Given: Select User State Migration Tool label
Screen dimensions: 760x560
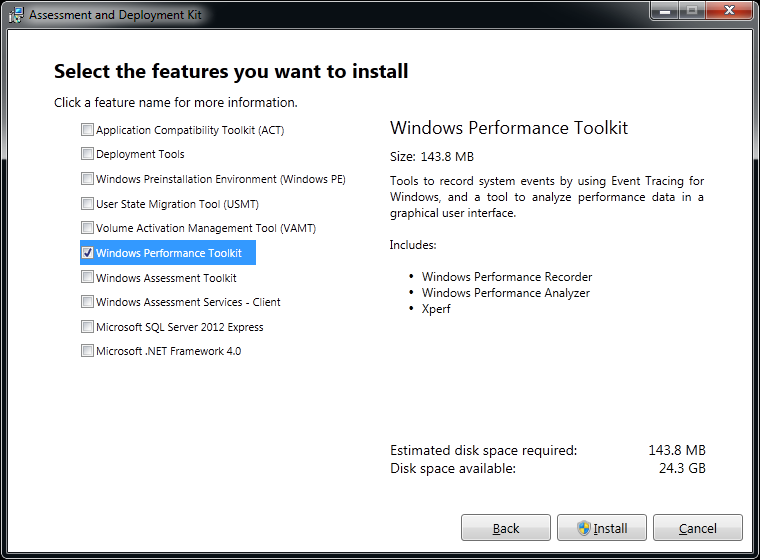Looking at the screenshot, I should coord(177,204).
